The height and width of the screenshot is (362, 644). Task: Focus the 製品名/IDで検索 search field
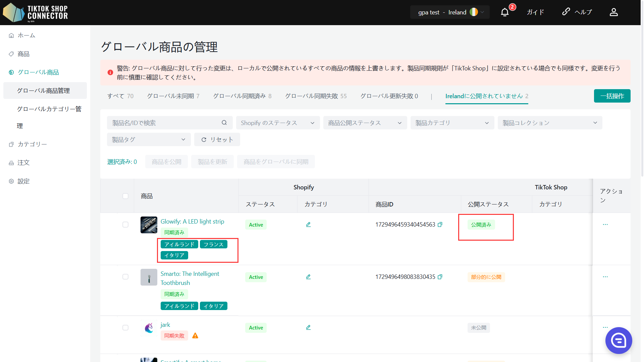point(170,123)
